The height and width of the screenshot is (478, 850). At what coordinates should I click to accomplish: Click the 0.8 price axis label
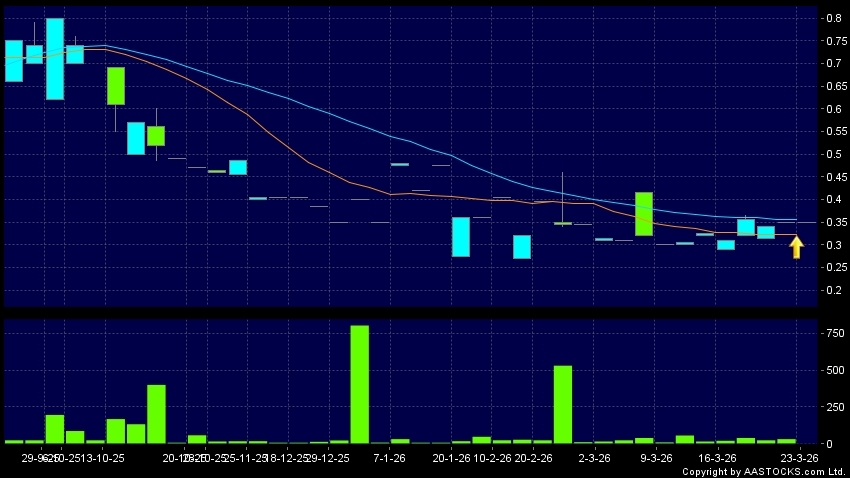click(x=832, y=18)
